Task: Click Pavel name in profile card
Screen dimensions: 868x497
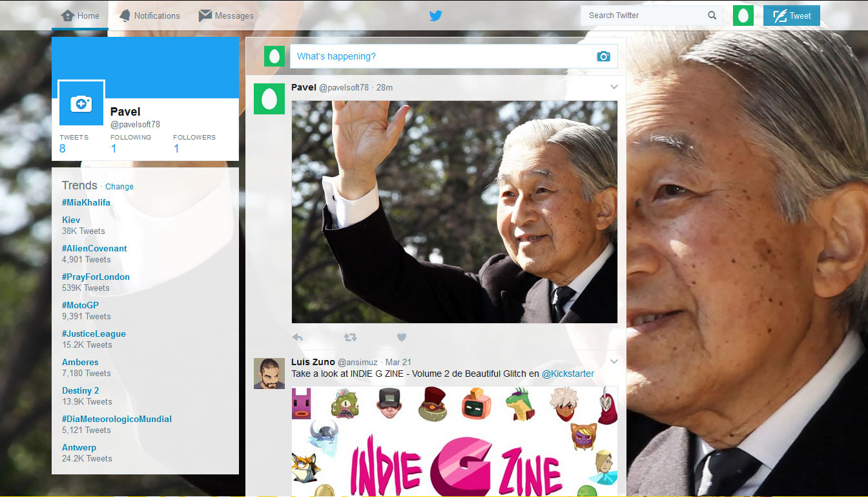Action: coord(125,112)
